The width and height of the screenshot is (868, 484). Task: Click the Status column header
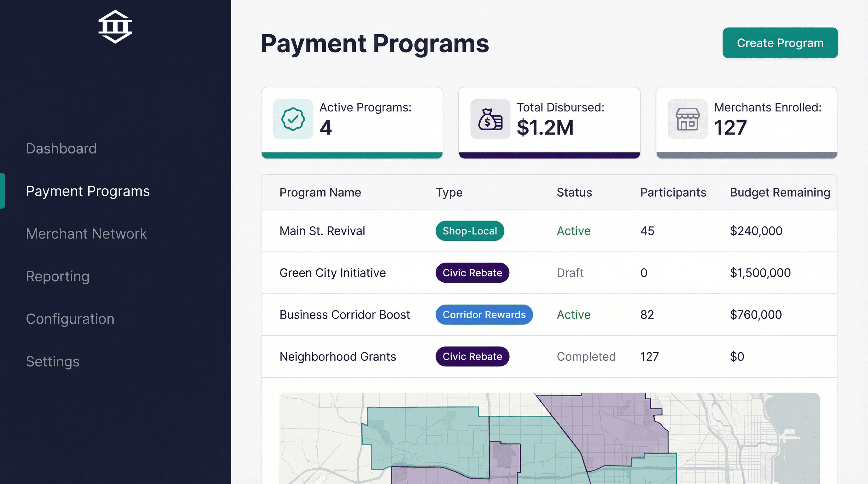574,193
